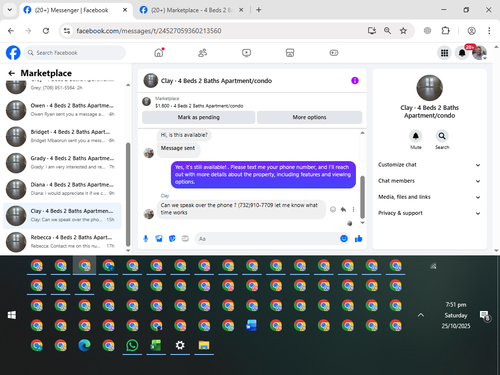Click the Search Facebook field
This screenshot has height=375, width=500.
coord(75,53)
